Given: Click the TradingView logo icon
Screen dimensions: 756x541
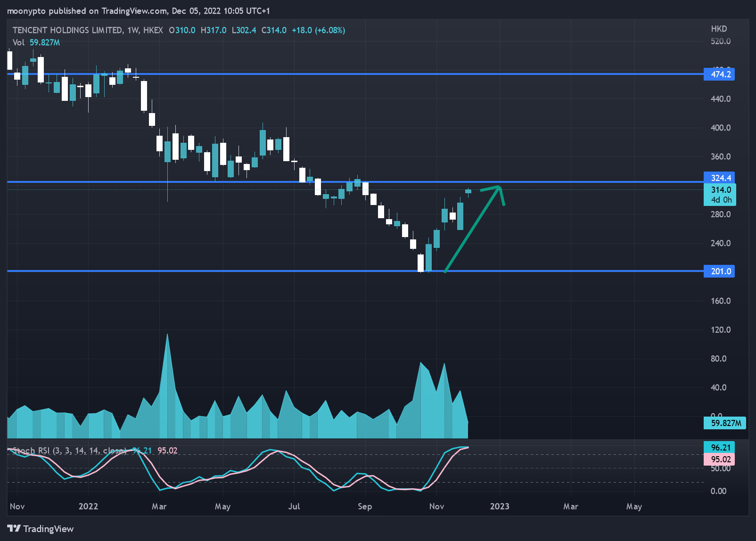Looking at the screenshot, I should coord(14,528).
